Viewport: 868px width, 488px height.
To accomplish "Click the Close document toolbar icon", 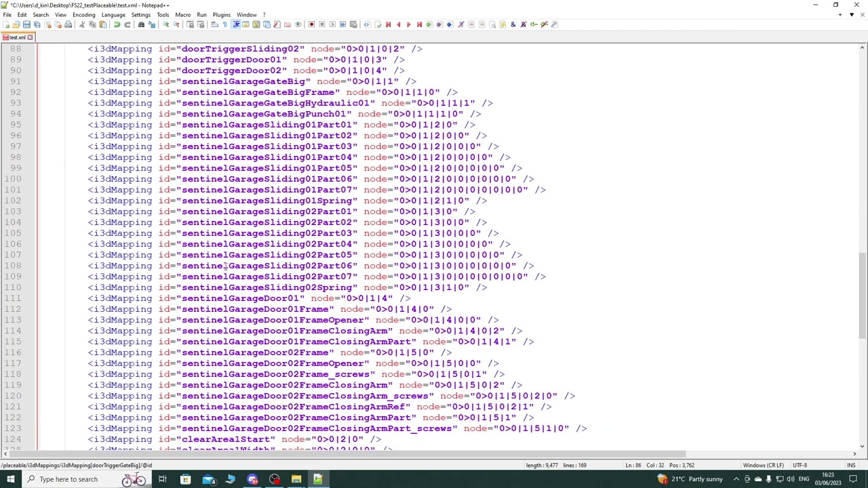I will pos(47,24).
